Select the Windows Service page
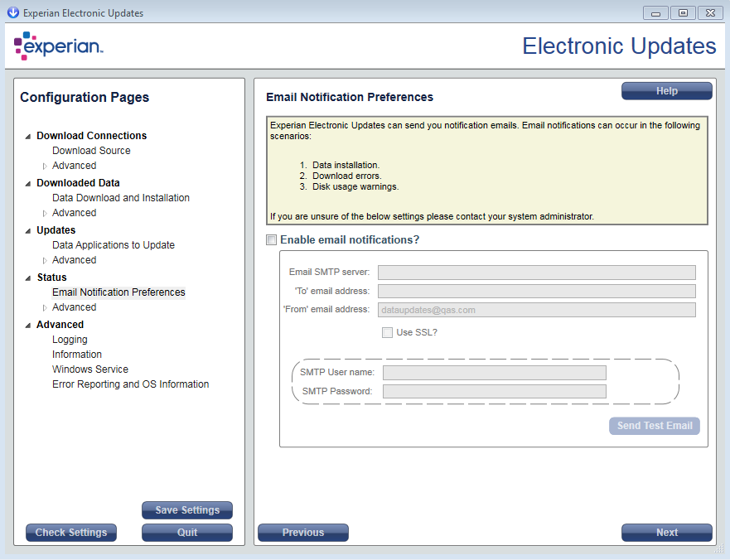The height and width of the screenshot is (560, 730). 90,369
